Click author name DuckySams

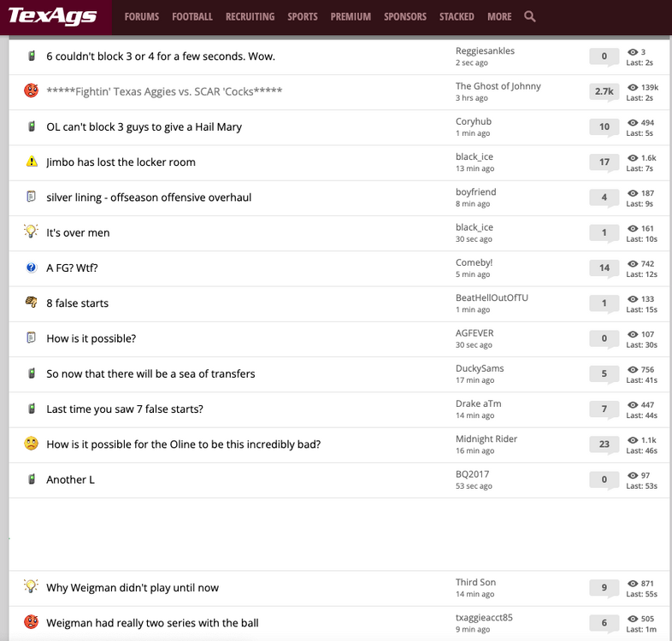[480, 368]
